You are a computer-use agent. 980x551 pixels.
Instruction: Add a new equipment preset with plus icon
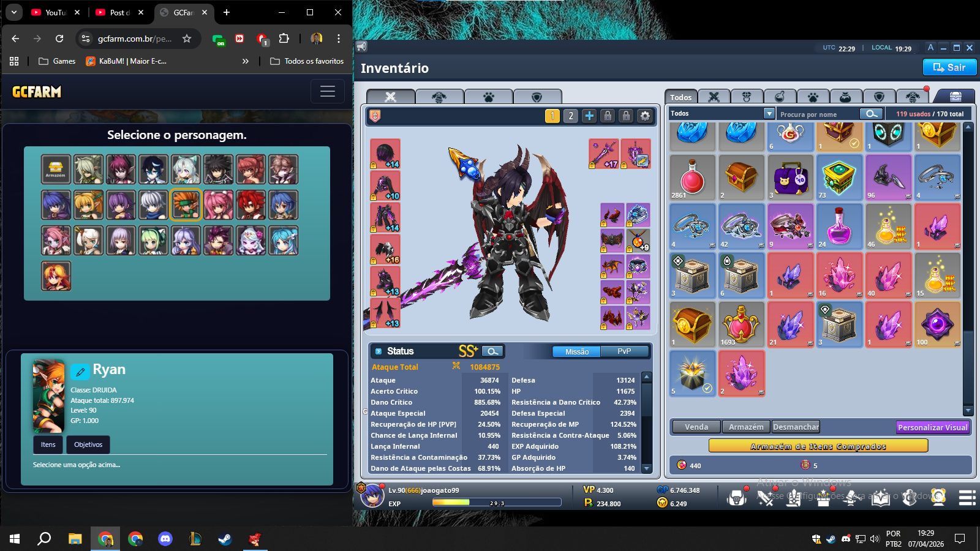pos(589,116)
